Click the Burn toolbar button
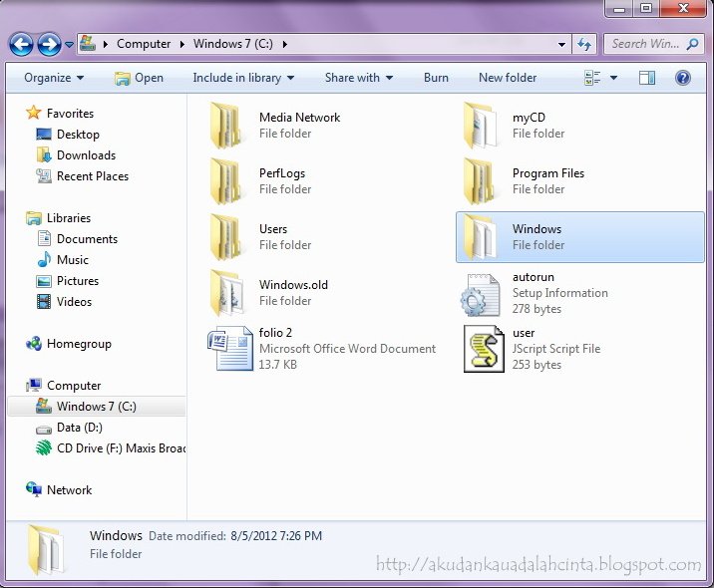The height and width of the screenshot is (588, 714). point(436,78)
